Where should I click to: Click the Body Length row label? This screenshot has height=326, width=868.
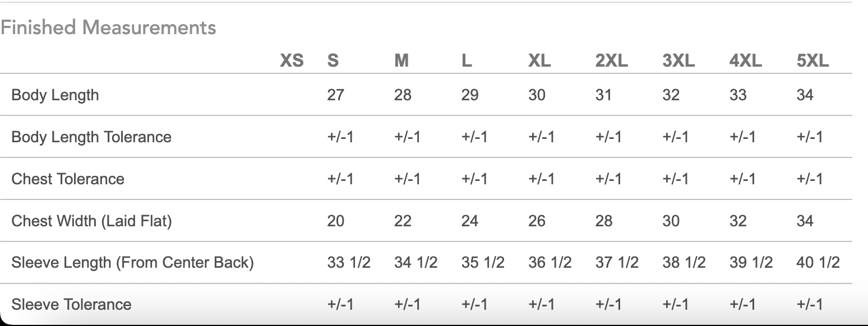(55, 95)
